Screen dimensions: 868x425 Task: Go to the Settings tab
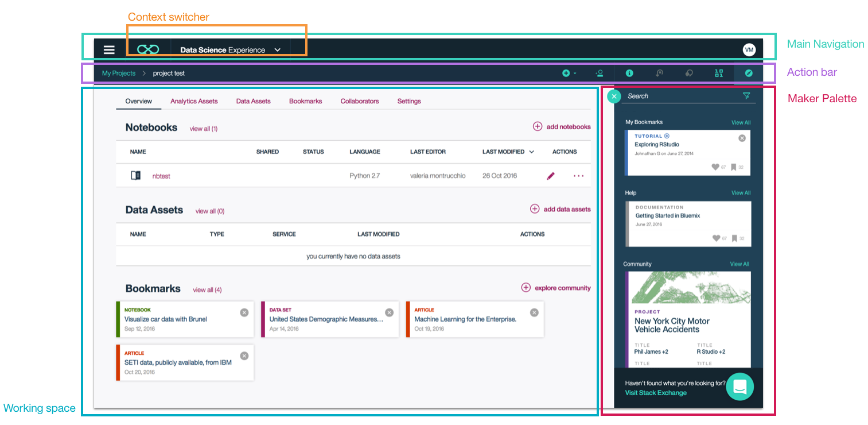click(x=409, y=101)
